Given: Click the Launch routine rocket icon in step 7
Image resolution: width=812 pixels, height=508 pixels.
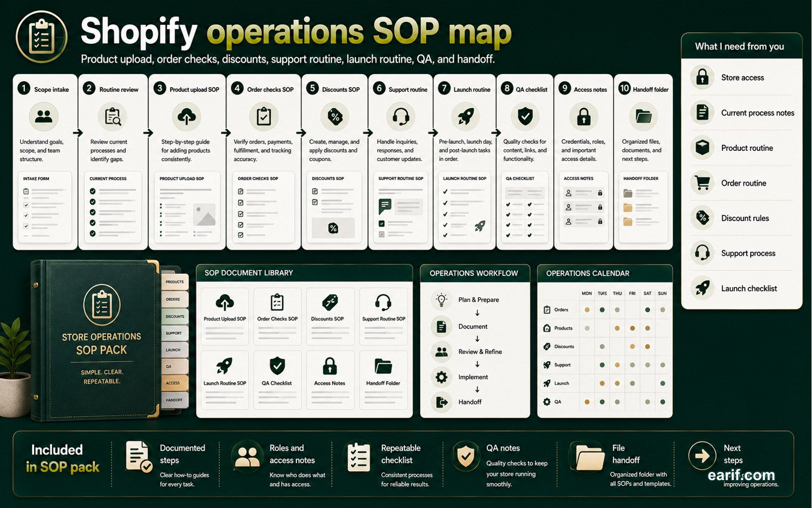Looking at the screenshot, I should point(465,116).
